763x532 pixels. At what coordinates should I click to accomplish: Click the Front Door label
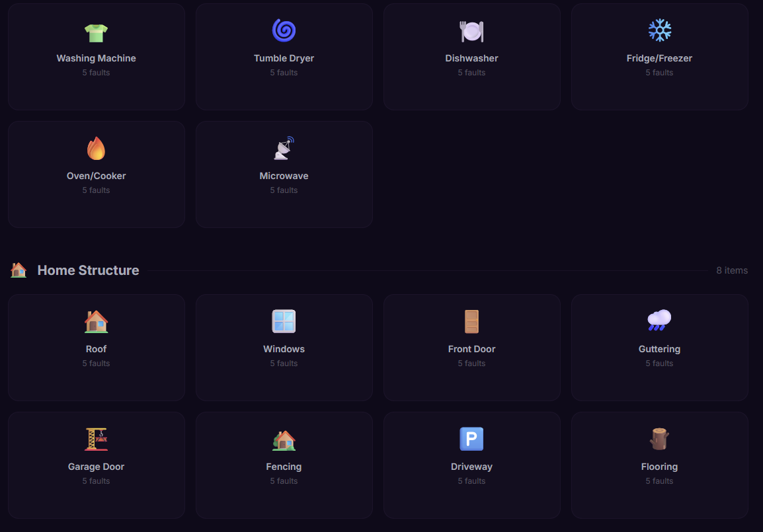471,349
